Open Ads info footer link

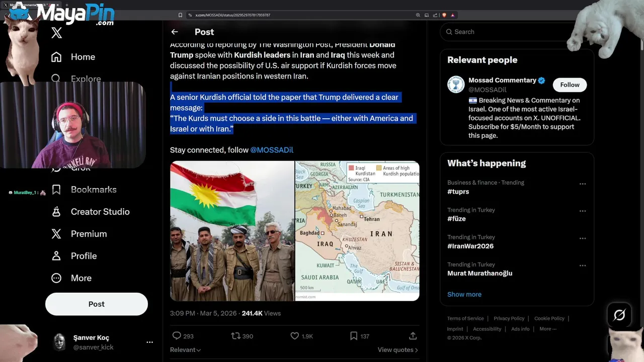pyautogui.click(x=520, y=329)
